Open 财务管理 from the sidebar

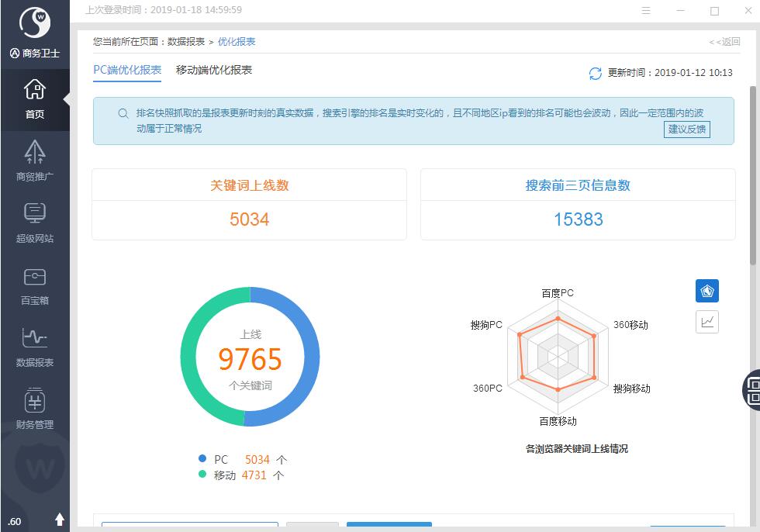35,409
